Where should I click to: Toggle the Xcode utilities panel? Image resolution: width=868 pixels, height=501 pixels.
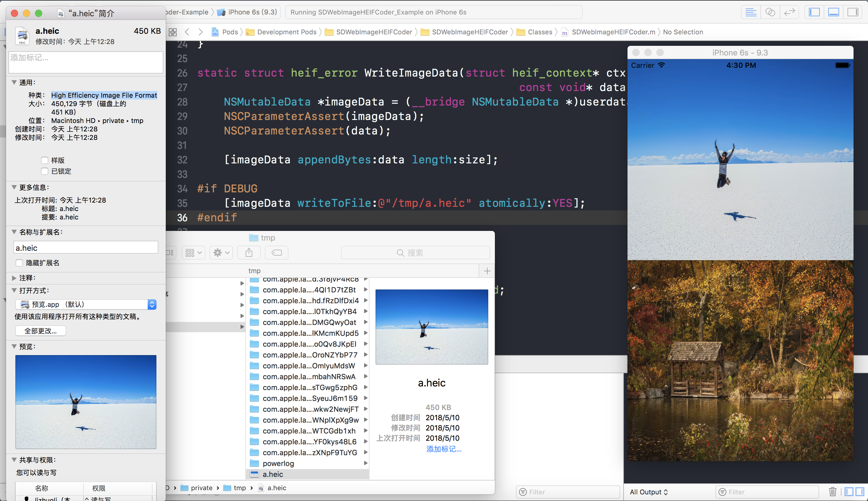[x=853, y=12]
